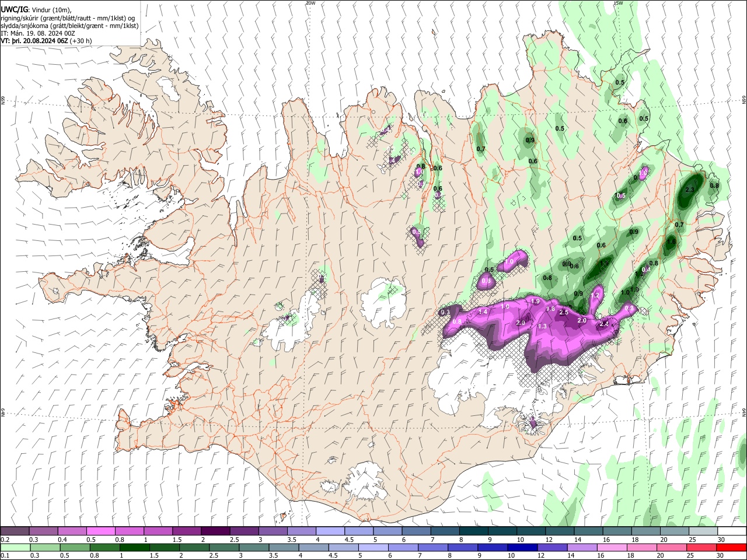Select the 'IT: Mán. 19. 08. 2024 00Z' line
The height and width of the screenshot is (560, 747).
pyautogui.click(x=38, y=33)
